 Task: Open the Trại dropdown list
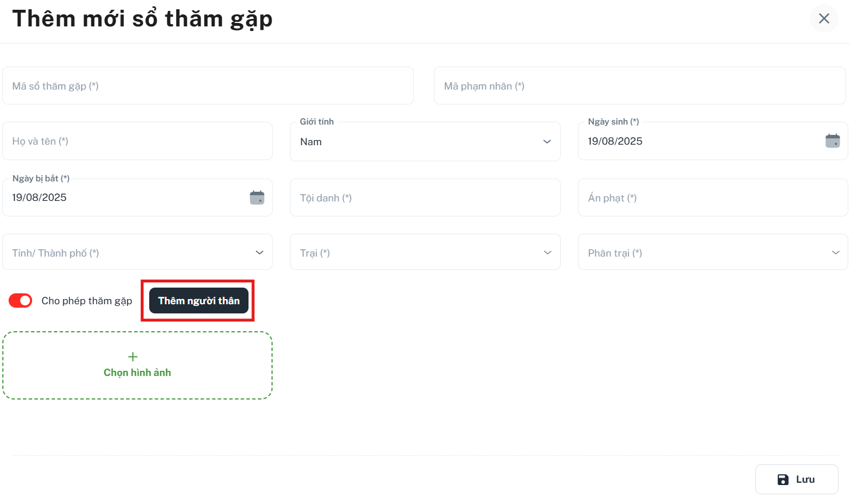click(x=425, y=252)
